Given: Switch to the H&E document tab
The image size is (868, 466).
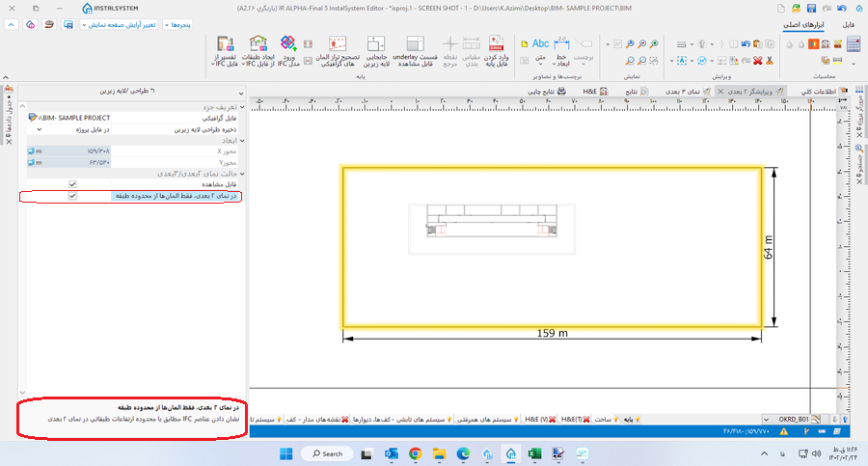Looking at the screenshot, I should 588,91.
